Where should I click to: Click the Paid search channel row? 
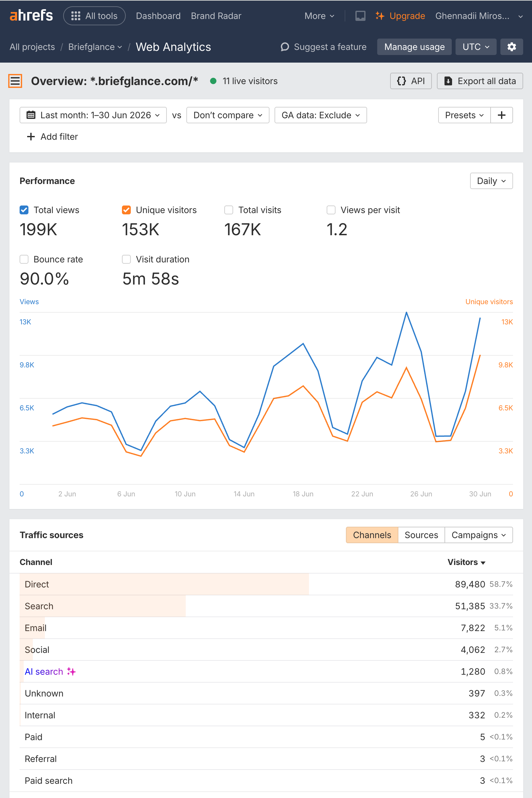(266, 780)
